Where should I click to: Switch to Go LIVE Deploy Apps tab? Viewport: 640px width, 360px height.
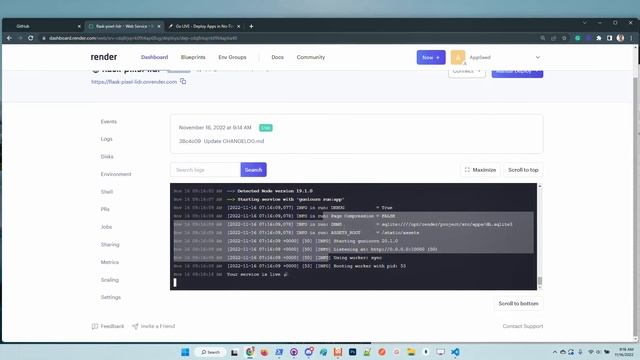click(x=204, y=26)
